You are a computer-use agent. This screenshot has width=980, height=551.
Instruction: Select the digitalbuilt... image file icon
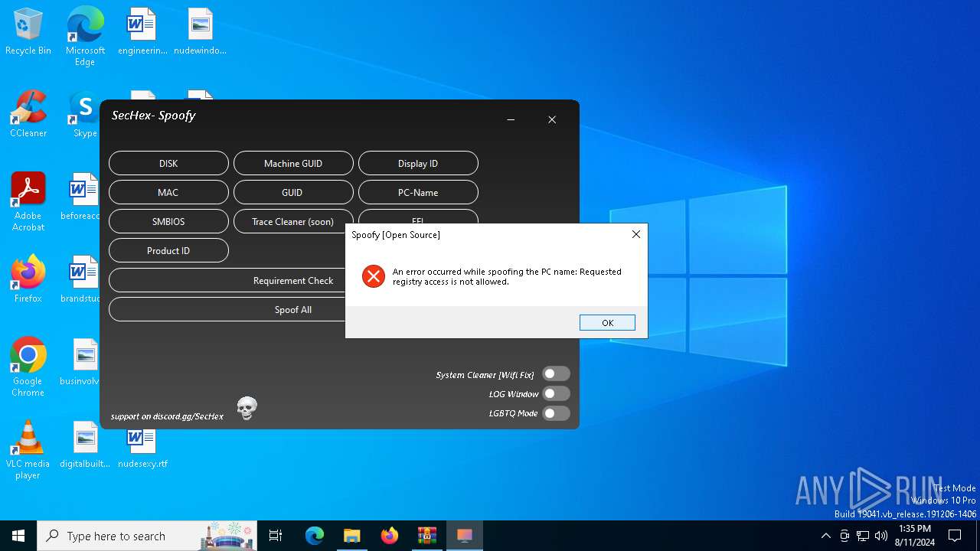(85, 445)
